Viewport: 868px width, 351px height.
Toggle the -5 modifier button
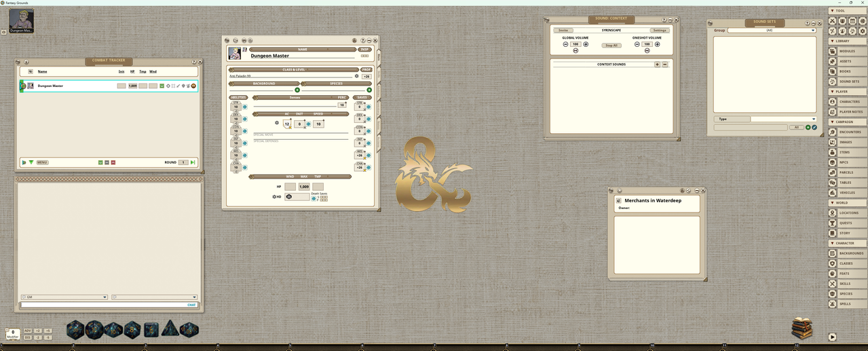[48, 337]
